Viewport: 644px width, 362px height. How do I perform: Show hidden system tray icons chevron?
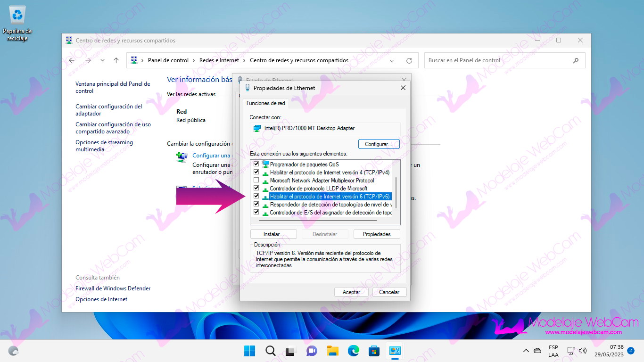click(x=526, y=351)
